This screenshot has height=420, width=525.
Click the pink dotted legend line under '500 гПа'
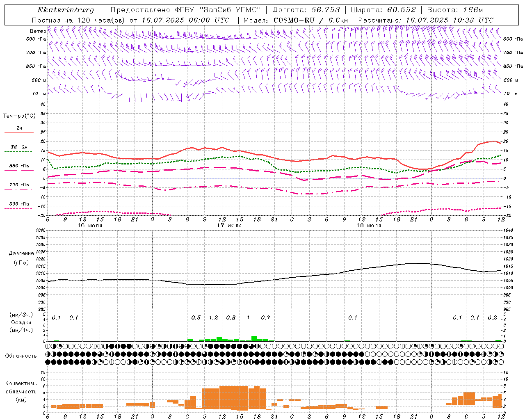pos(18,208)
